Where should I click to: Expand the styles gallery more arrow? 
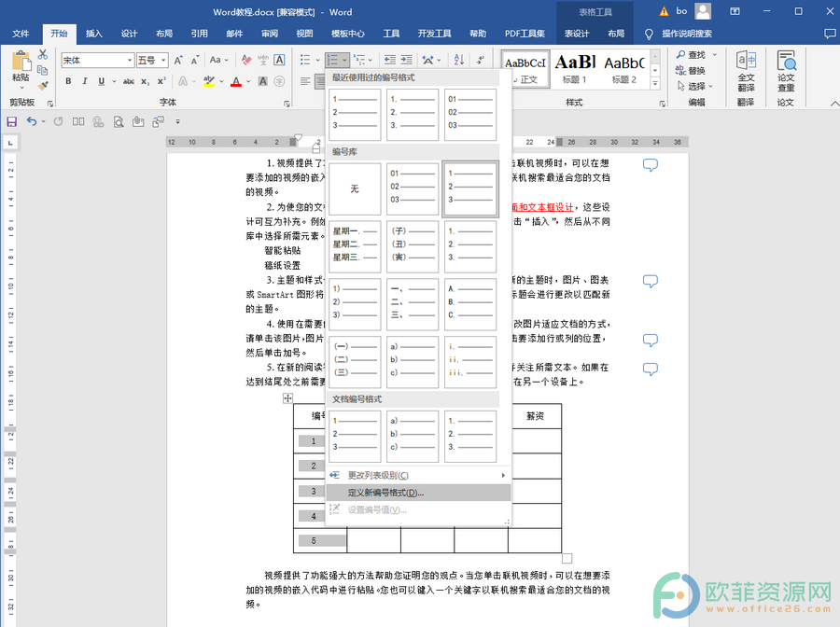(655, 84)
